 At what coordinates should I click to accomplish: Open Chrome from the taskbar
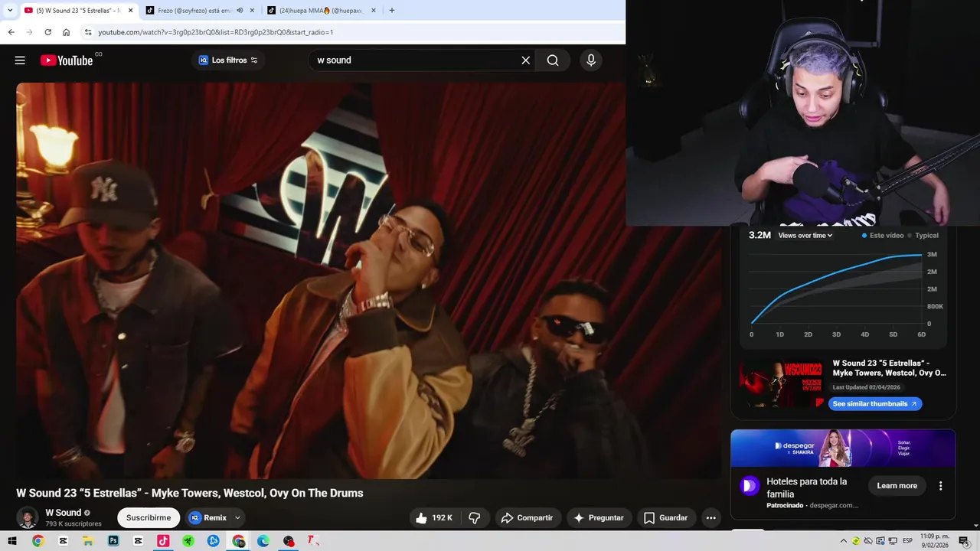point(38,541)
